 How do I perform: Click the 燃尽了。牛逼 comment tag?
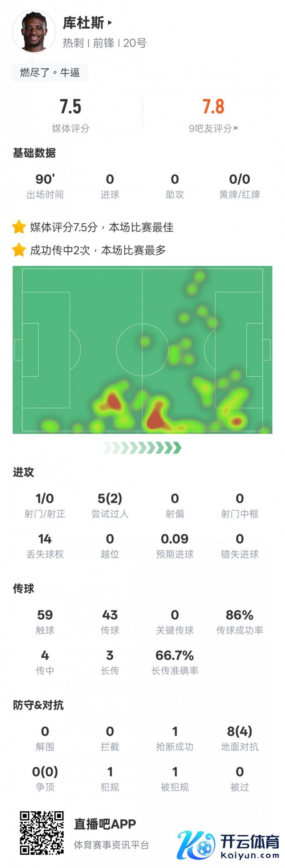click(x=50, y=72)
